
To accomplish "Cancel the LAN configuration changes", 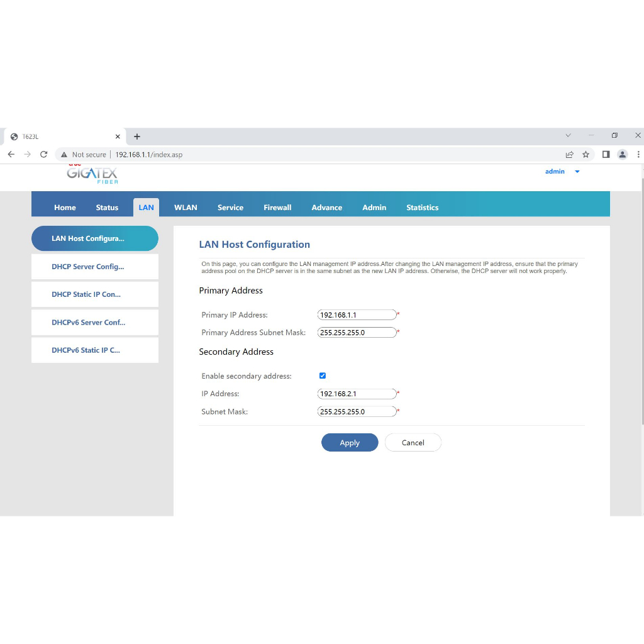I will [x=413, y=443].
